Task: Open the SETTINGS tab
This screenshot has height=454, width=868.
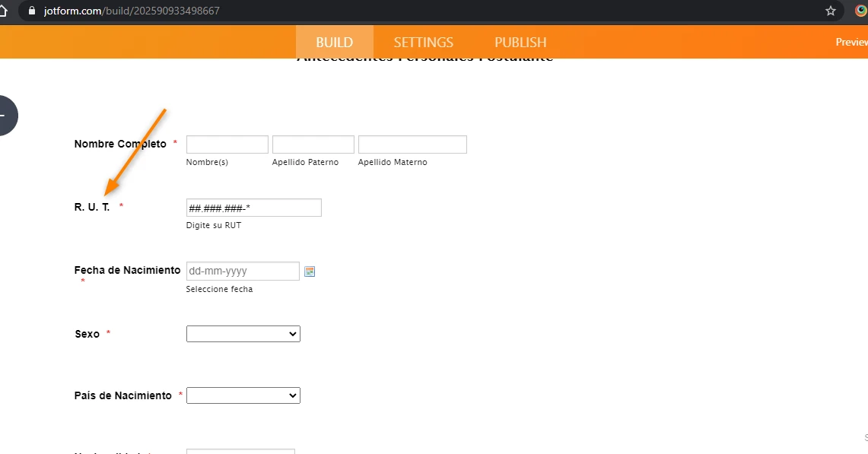Action: click(x=423, y=42)
